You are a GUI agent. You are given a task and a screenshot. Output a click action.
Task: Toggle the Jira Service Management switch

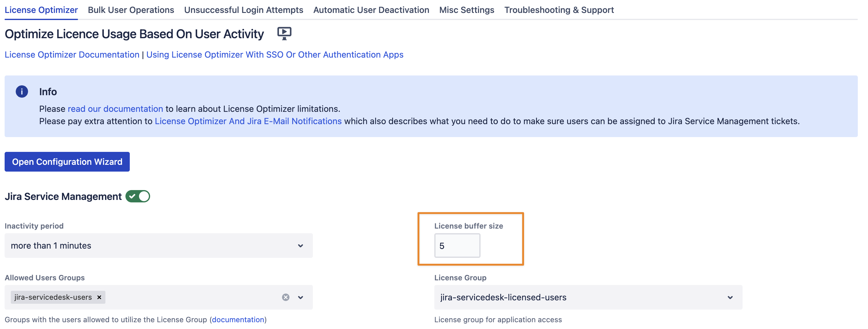pyautogui.click(x=137, y=196)
